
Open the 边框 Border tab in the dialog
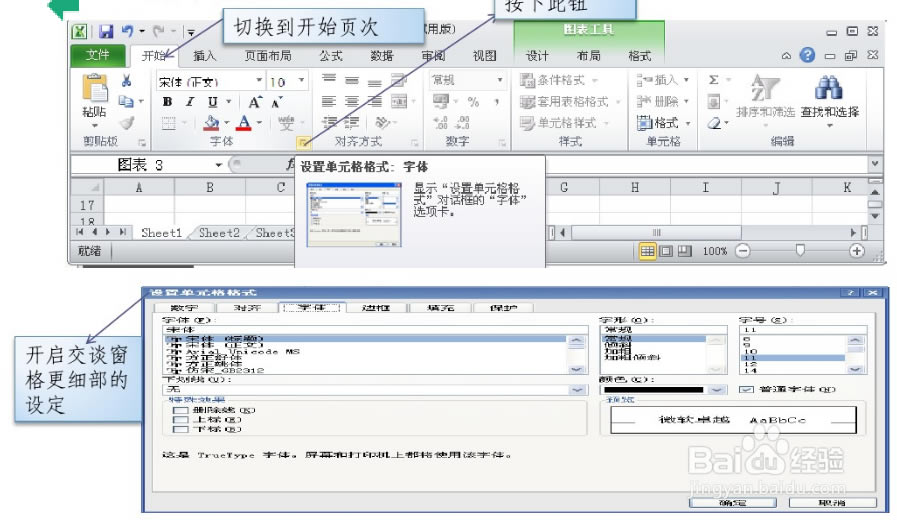(x=376, y=308)
